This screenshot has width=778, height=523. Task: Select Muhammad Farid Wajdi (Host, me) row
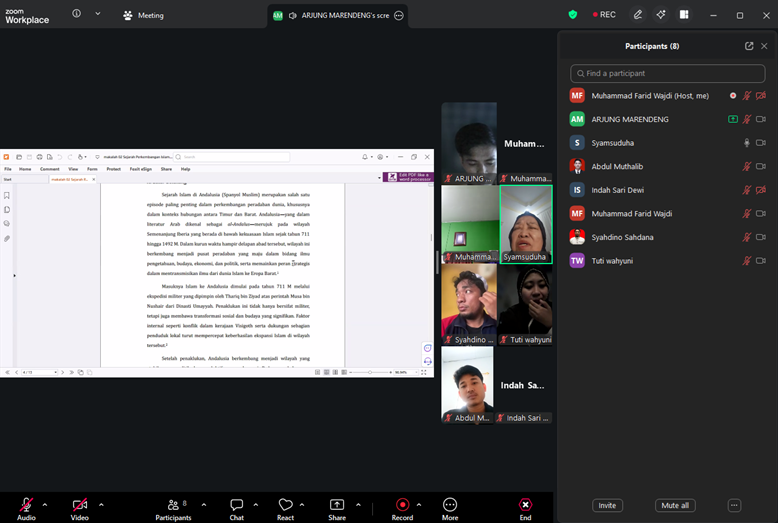coord(667,96)
